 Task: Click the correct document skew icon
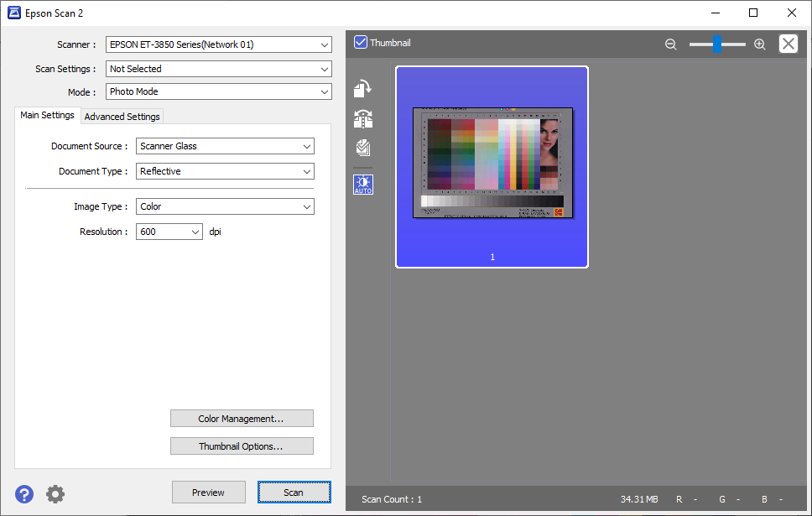tap(362, 149)
